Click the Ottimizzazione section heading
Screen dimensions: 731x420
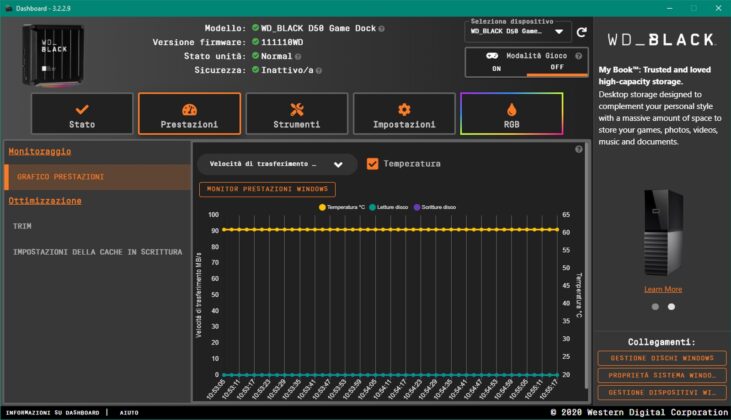45,201
